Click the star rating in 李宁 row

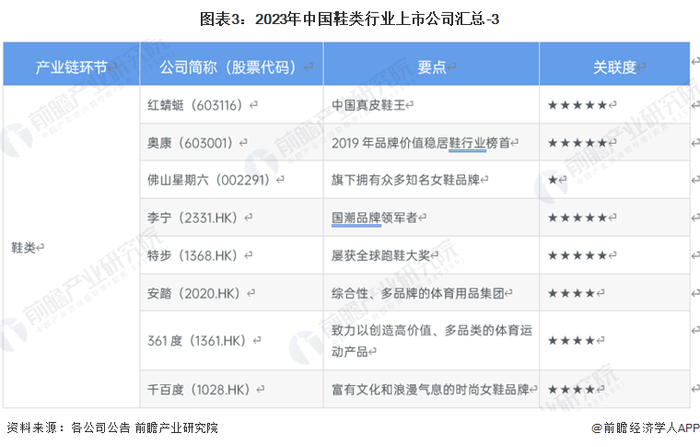(577, 218)
